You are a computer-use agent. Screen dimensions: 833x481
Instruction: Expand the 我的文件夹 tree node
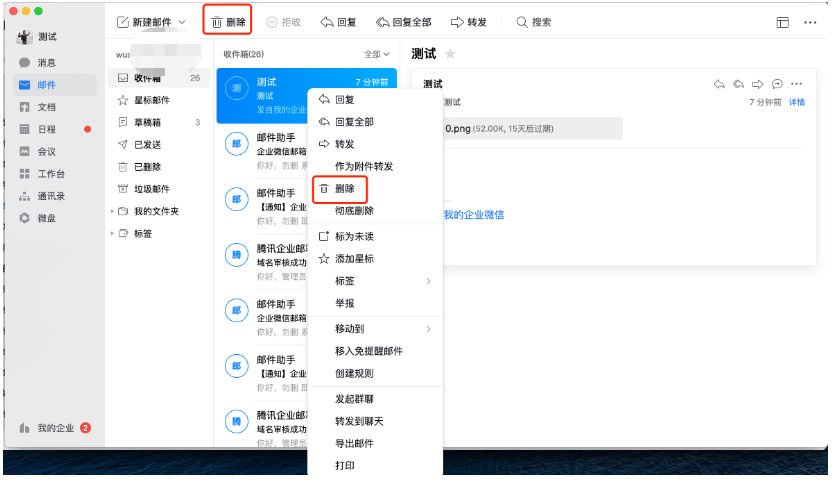112,211
